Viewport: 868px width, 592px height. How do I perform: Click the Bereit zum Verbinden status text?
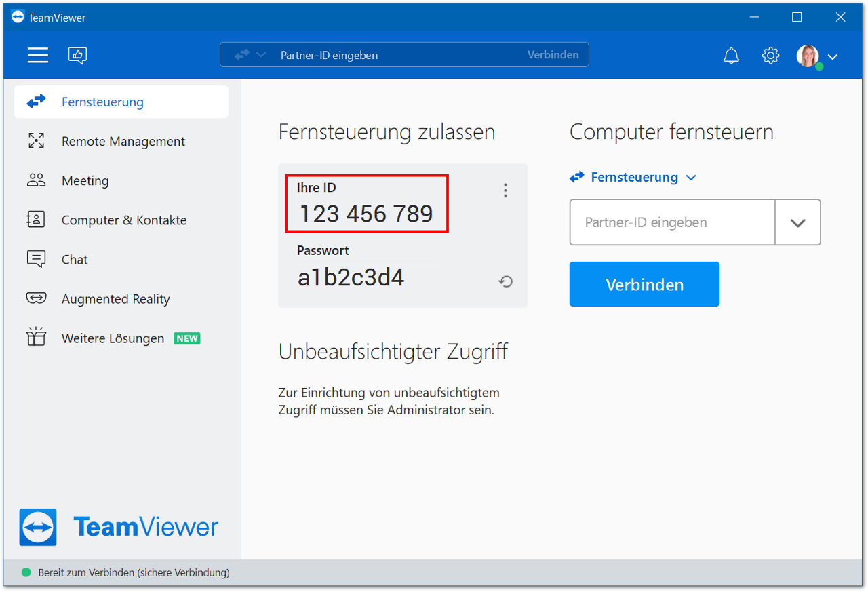point(134,573)
